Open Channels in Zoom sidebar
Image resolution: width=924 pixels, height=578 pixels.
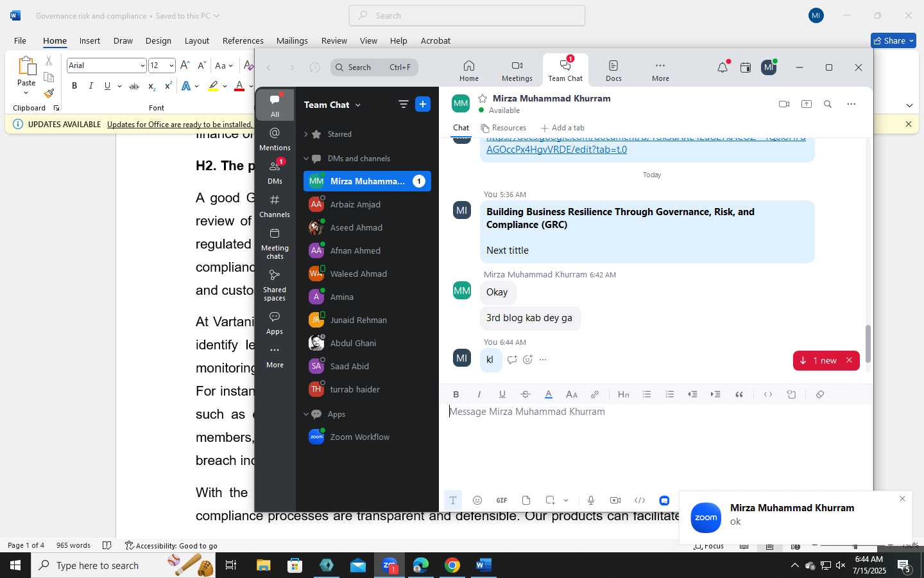coord(275,206)
